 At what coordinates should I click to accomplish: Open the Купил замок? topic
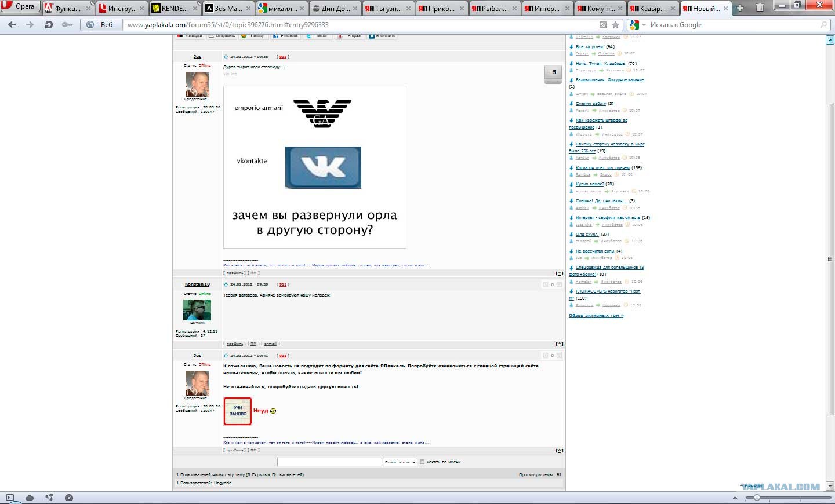pos(590,184)
